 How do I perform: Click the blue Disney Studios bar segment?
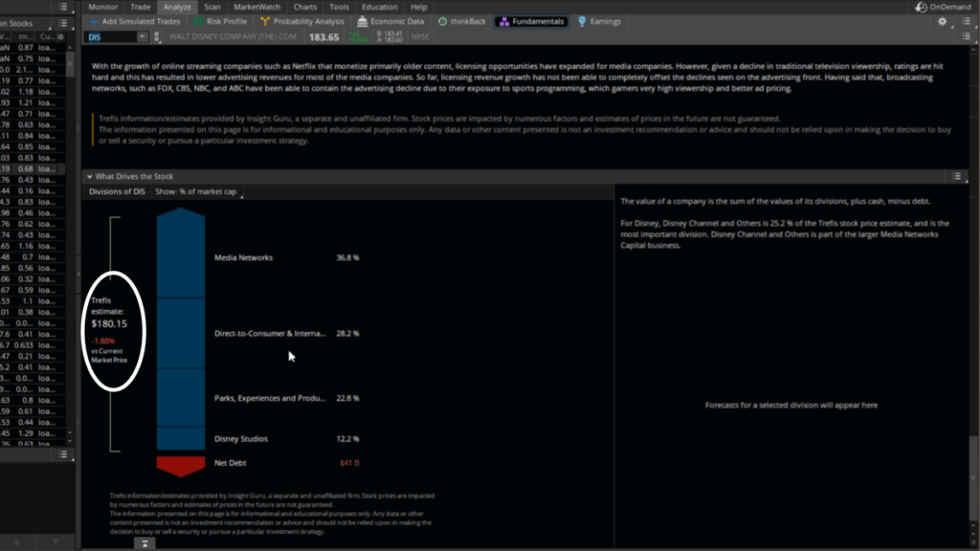[x=181, y=438]
